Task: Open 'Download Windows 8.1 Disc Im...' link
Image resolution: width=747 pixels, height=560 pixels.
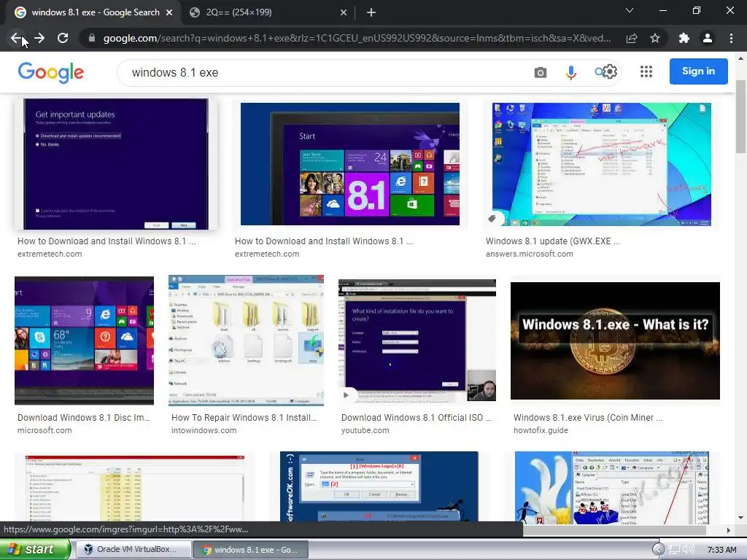Action: [x=84, y=418]
